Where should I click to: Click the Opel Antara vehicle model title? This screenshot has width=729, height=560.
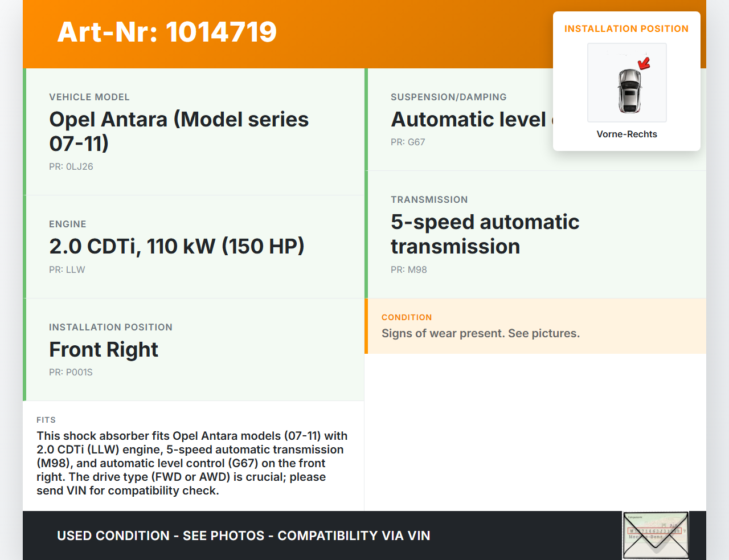click(179, 131)
